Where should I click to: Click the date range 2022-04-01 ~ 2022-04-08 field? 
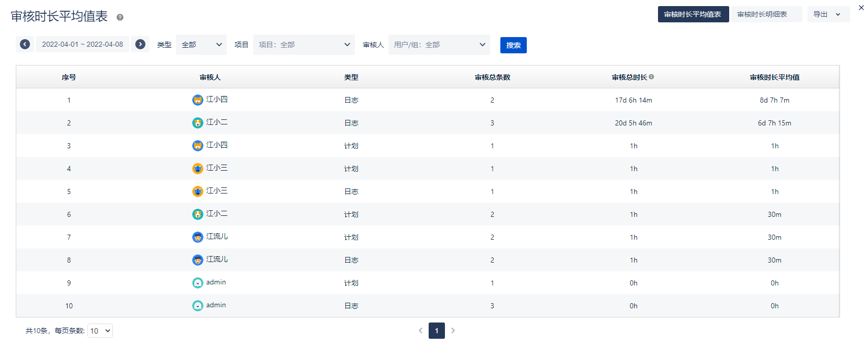point(82,44)
